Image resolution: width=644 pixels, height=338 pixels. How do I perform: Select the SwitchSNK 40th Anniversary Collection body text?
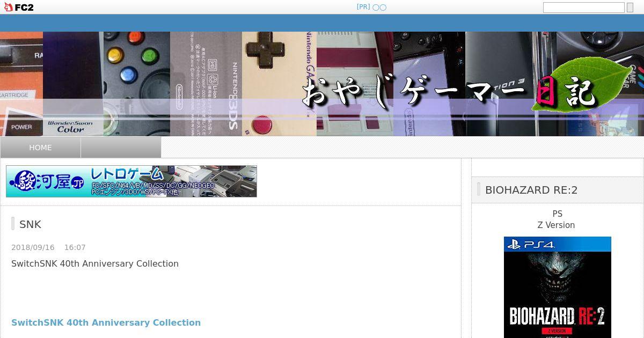pyautogui.click(x=95, y=263)
